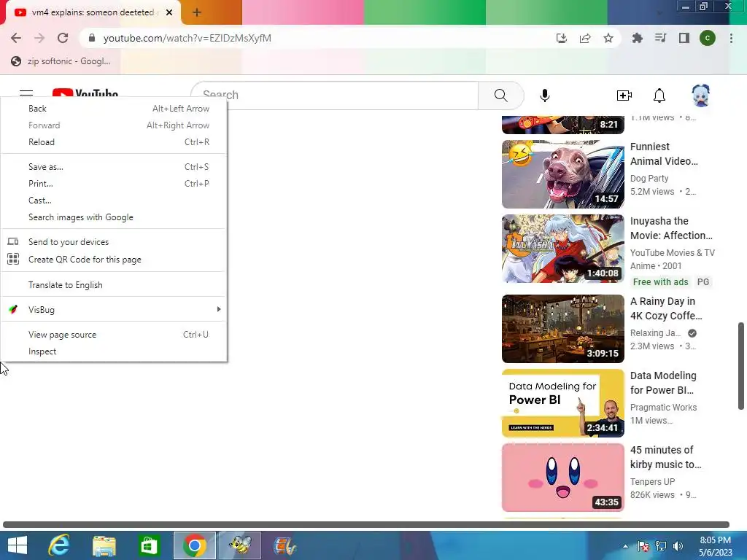Open the Chrome three-dot menu

(731, 38)
